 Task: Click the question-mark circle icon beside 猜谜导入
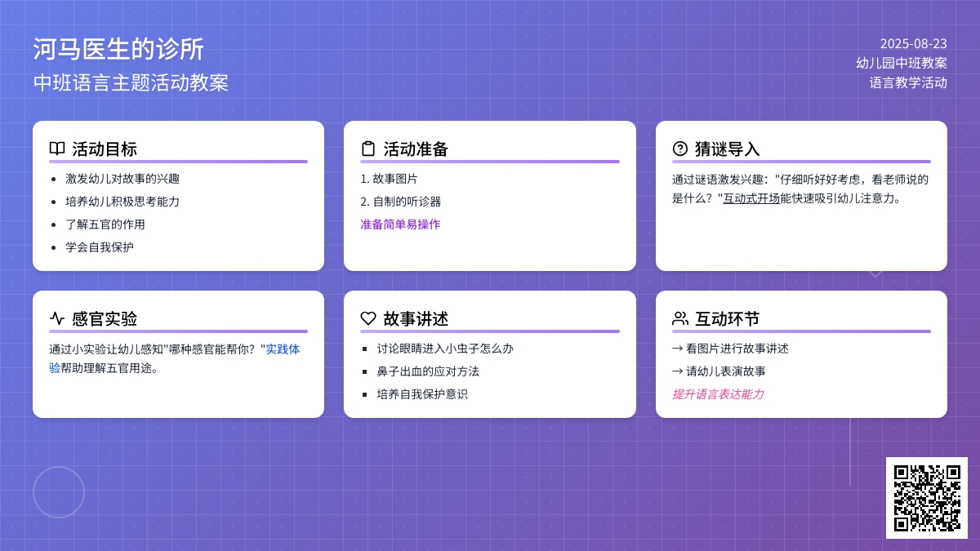click(x=680, y=149)
